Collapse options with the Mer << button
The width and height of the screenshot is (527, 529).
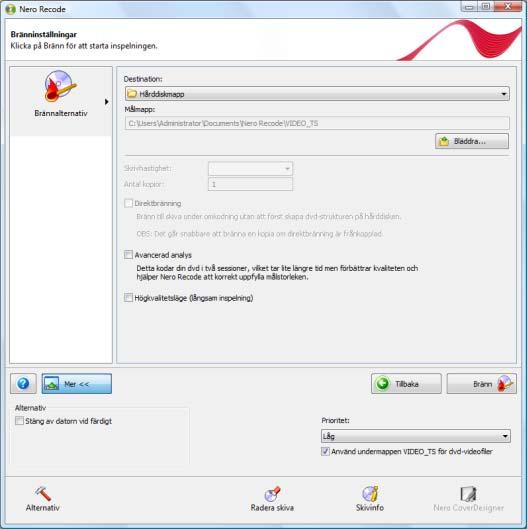[x=77, y=384]
